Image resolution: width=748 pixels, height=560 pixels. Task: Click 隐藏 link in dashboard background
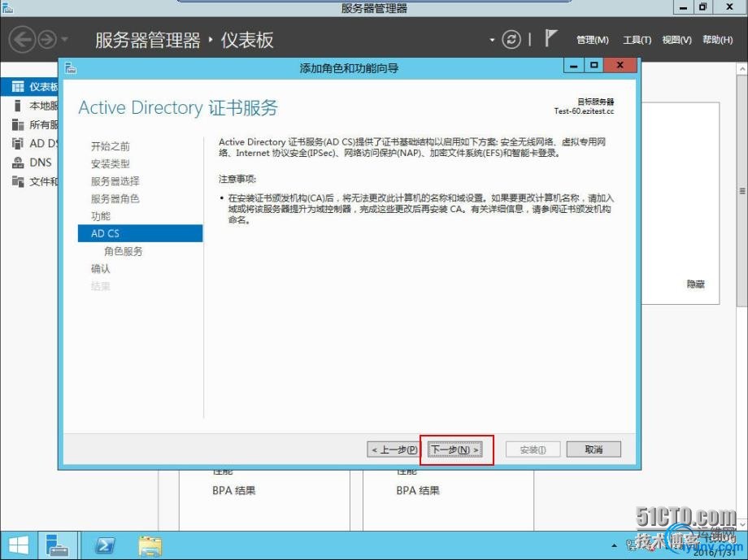point(695,284)
